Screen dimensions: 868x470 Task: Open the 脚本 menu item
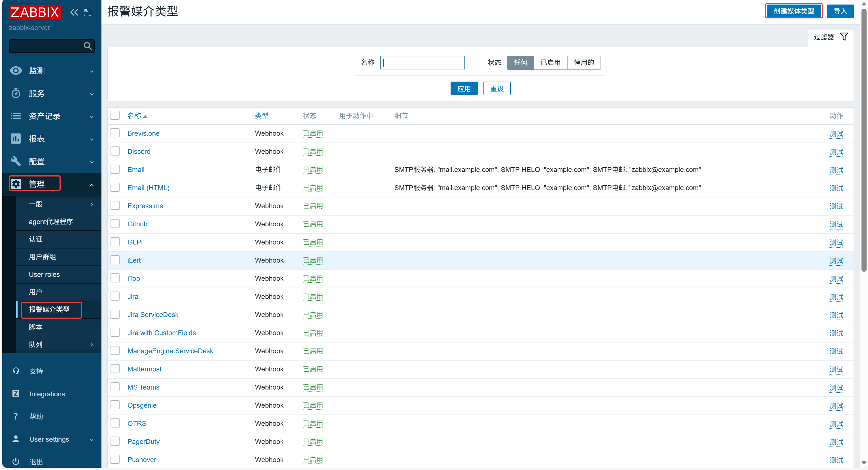(x=59, y=327)
